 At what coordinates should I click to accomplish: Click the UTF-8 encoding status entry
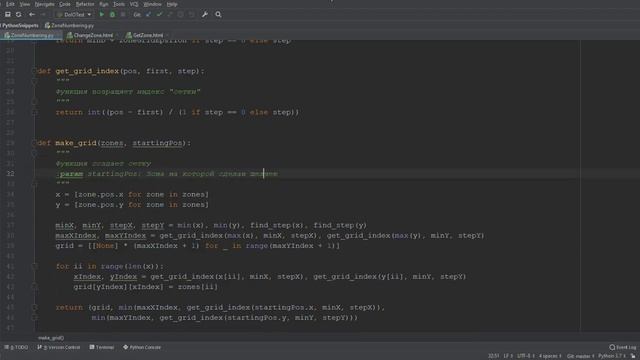(x=526, y=356)
